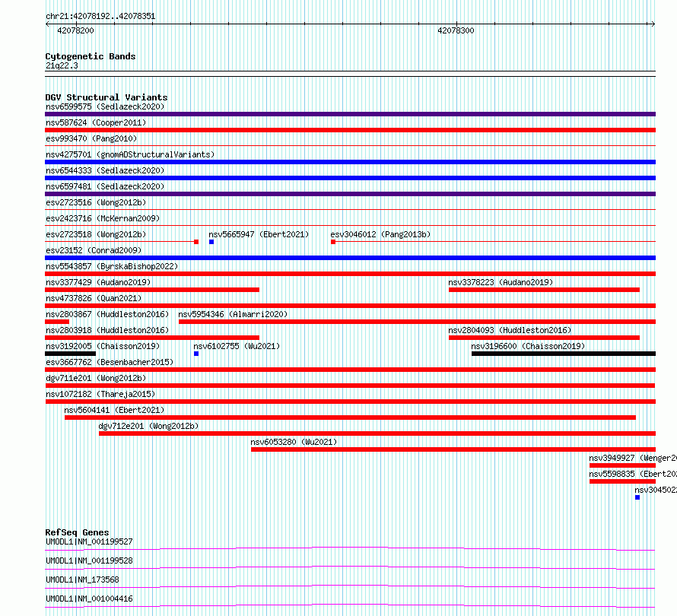Click the blue square for nsv6102755 (Wu2021)
Screen dimensions: 677x616
196,354
